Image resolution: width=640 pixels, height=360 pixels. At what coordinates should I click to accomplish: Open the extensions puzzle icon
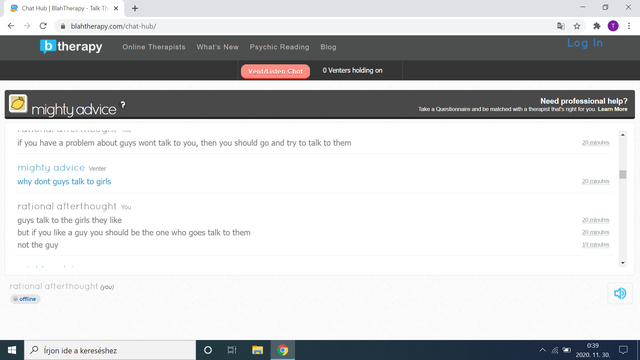(597, 26)
